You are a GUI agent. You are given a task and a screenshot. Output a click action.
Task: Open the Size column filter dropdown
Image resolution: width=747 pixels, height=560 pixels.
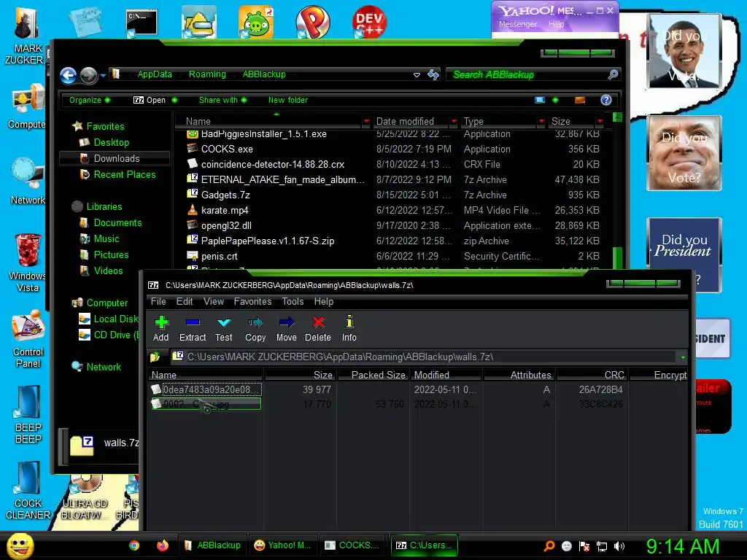pyautogui.click(x=600, y=122)
